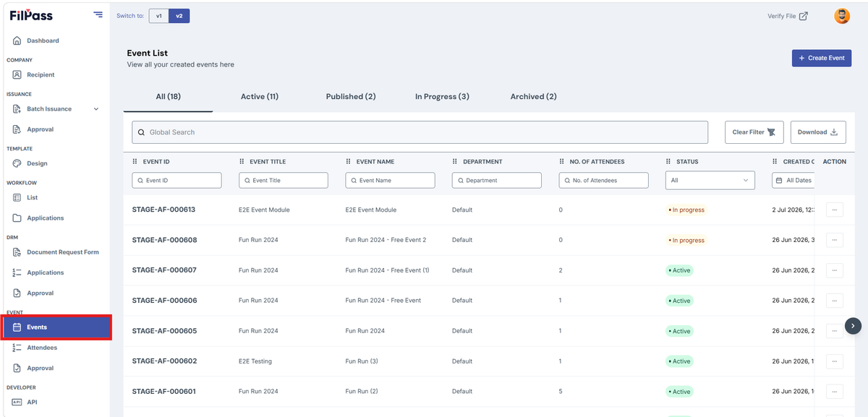Focus the Global Search field
868x417 pixels.
click(420, 132)
